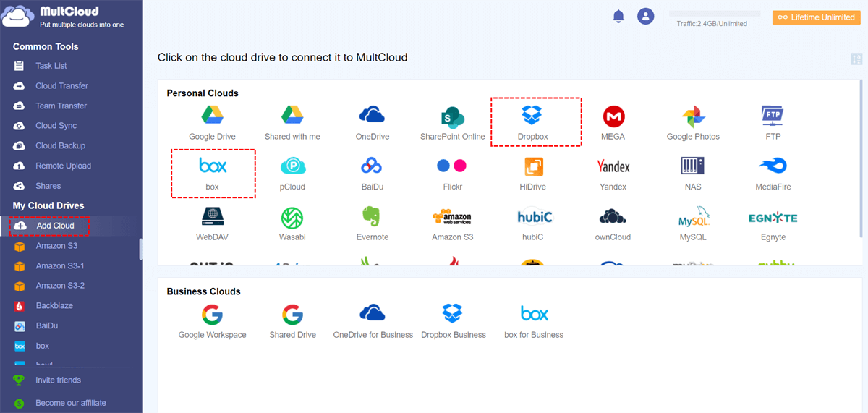This screenshot has height=413, width=868.
Task: Connect hubiC cloud
Action: 533,223
